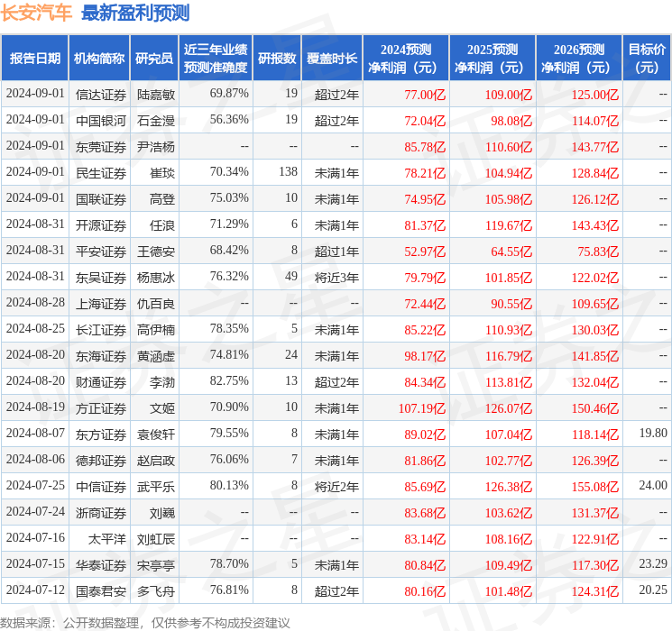Select the 平安证券 institution cell
The image size is (672, 631).
[101, 251]
